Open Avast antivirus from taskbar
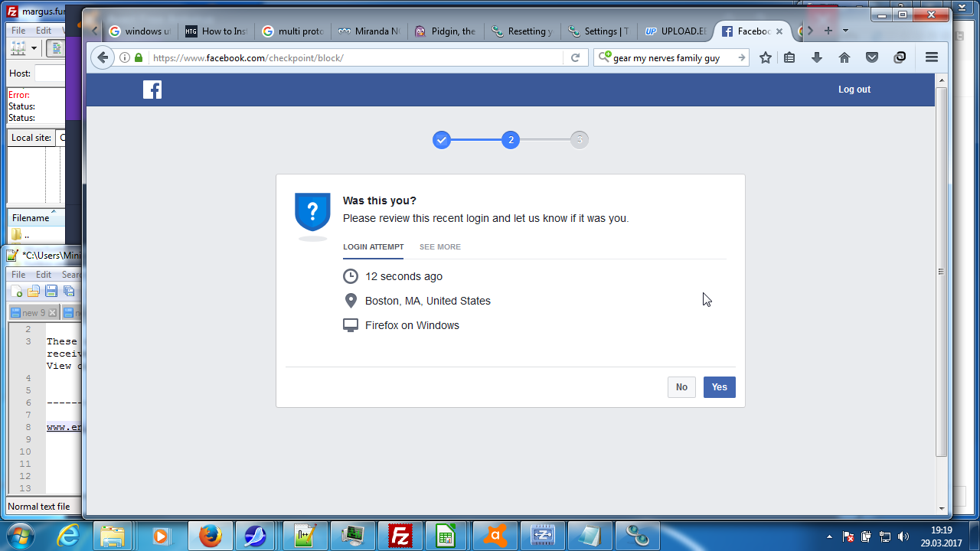The width and height of the screenshot is (980, 551). tap(495, 536)
